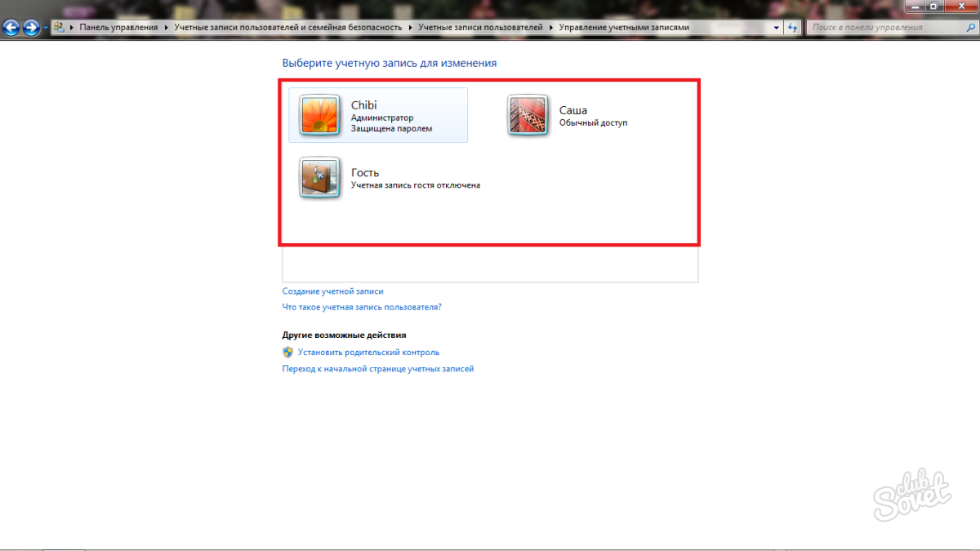This screenshot has width=980, height=551.
Task: Click the Chibi account flower avatar
Action: (x=318, y=114)
